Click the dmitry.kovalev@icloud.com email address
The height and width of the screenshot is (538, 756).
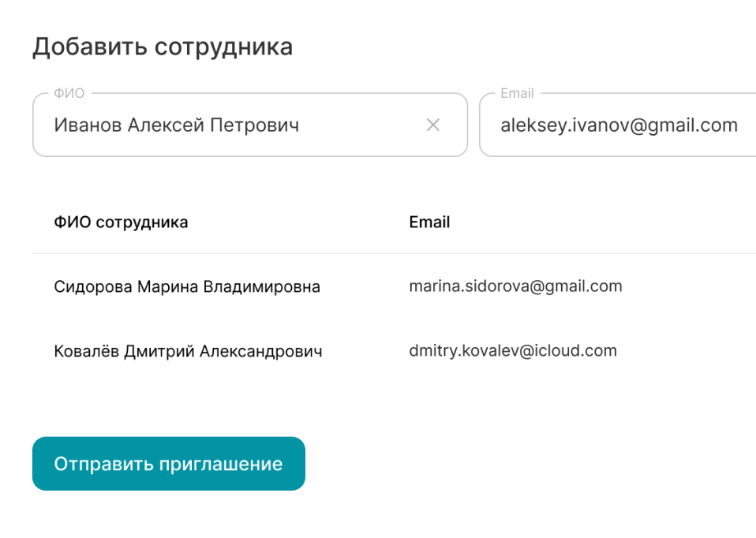tap(513, 351)
